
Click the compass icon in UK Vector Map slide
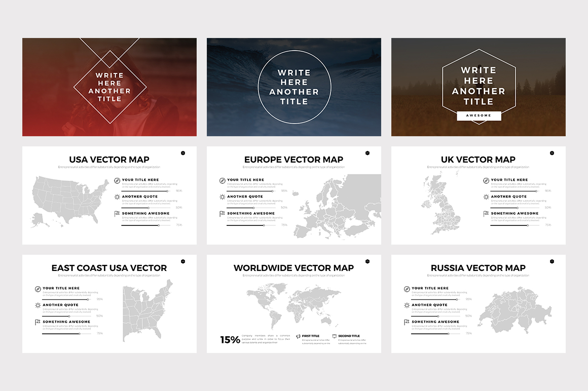pos(486,180)
